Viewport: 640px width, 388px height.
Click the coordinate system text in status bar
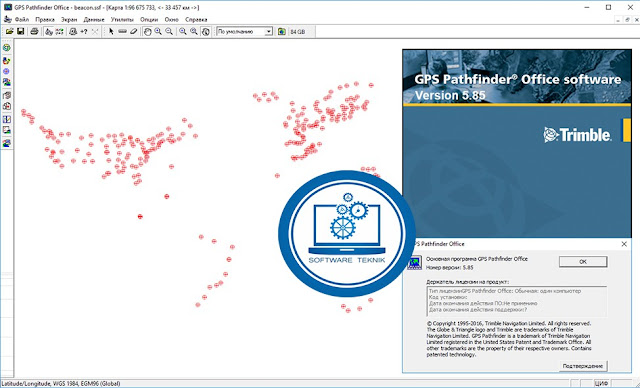tap(60, 384)
